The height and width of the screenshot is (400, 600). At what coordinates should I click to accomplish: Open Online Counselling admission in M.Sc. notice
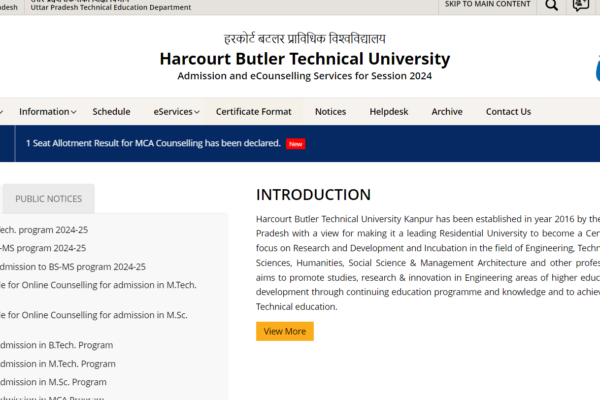click(94, 315)
